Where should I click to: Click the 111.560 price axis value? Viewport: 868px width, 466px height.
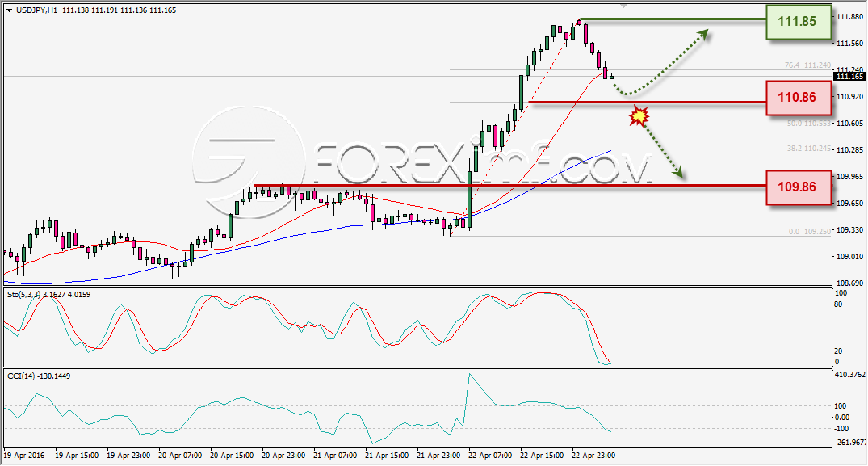(x=849, y=43)
